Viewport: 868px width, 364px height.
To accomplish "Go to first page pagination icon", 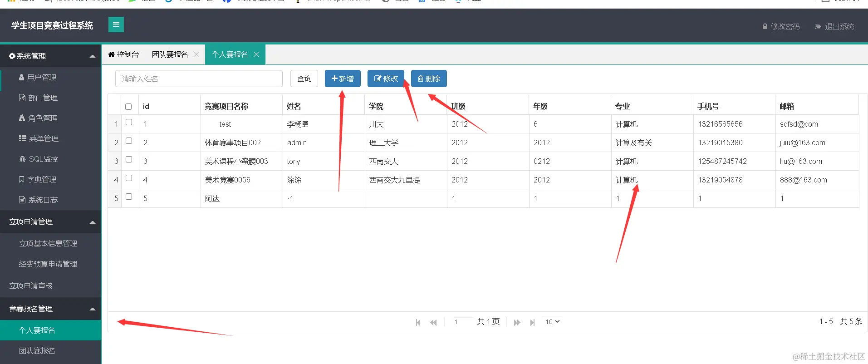I will pos(418,322).
